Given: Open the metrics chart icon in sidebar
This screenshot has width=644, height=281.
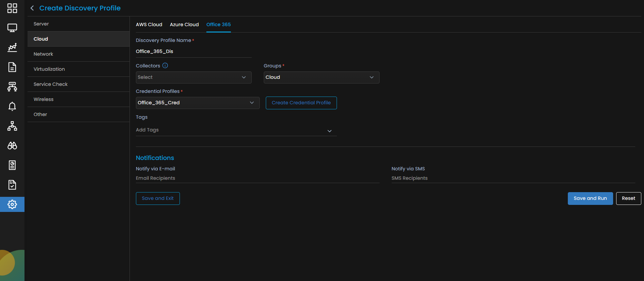Looking at the screenshot, I should click(12, 48).
